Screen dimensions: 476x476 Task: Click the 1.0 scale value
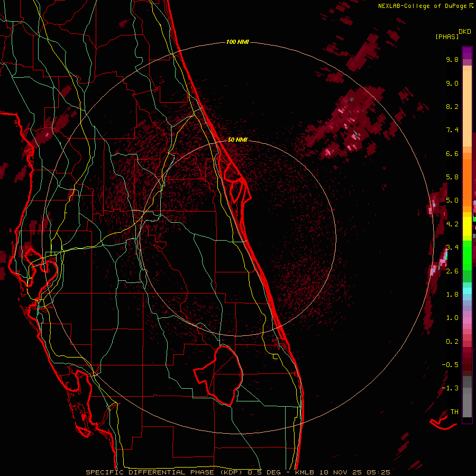click(x=452, y=318)
